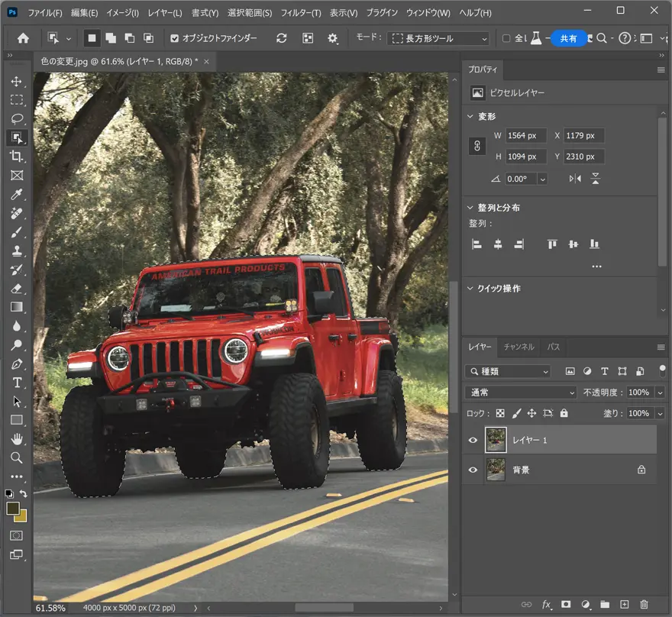This screenshot has height=617, width=672.
Task: Select the Horizontal Type tool
Action: pyautogui.click(x=16, y=383)
